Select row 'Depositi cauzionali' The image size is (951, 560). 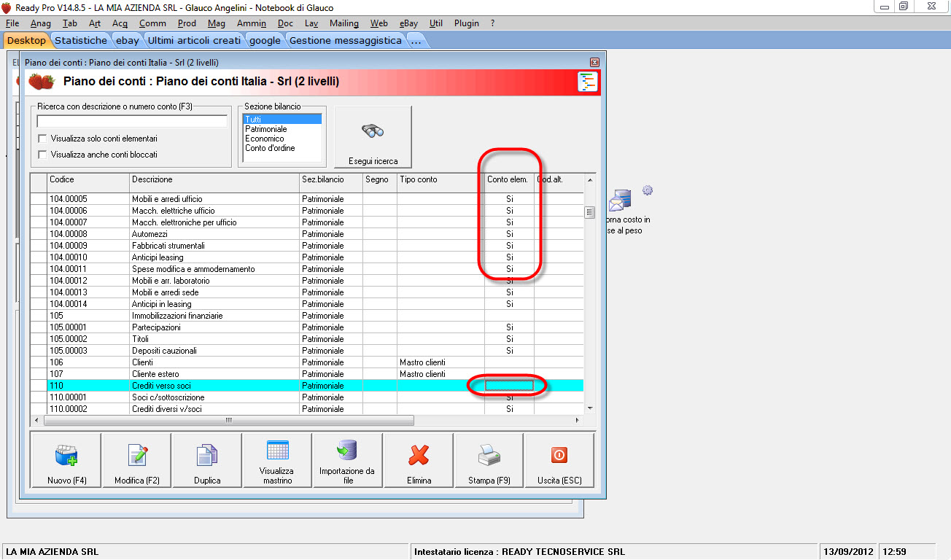click(306, 351)
